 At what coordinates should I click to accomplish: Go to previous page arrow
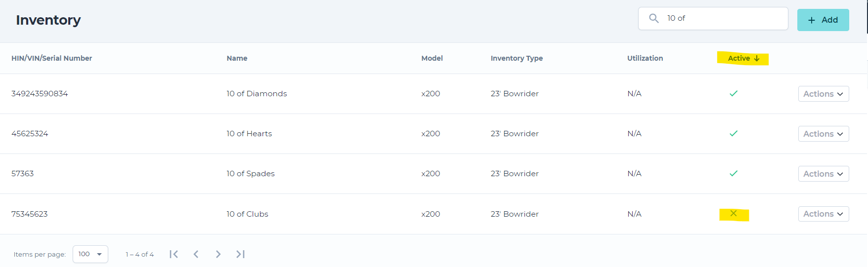click(196, 254)
